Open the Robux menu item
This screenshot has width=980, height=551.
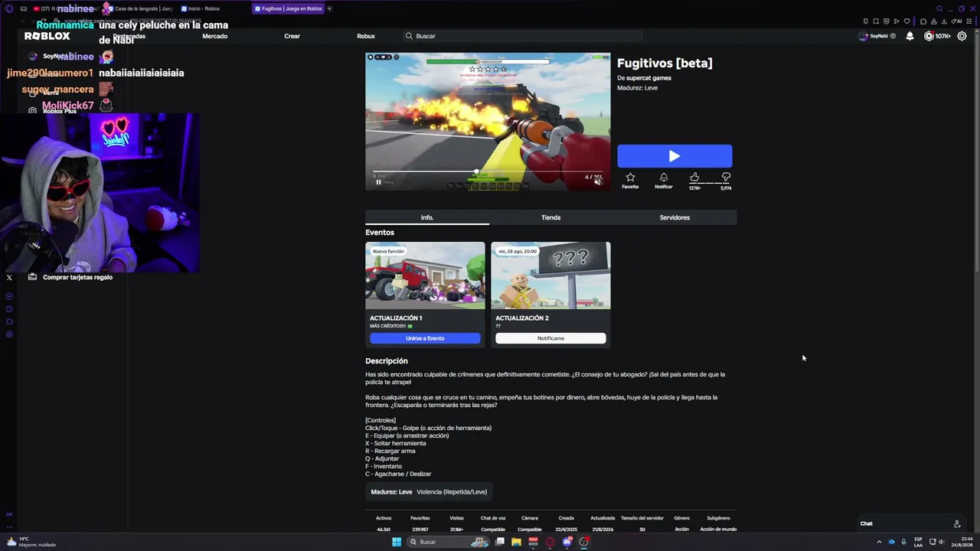tap(366, 36)
